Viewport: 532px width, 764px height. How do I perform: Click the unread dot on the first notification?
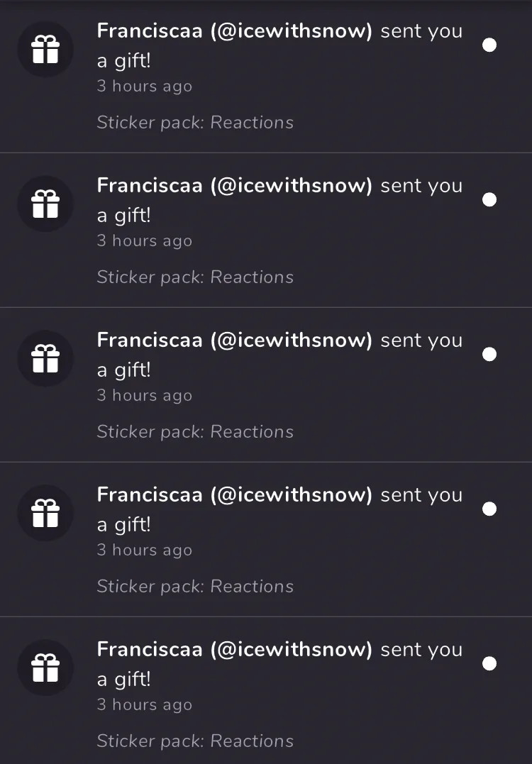pyautogui.click(x=489, y=45)
